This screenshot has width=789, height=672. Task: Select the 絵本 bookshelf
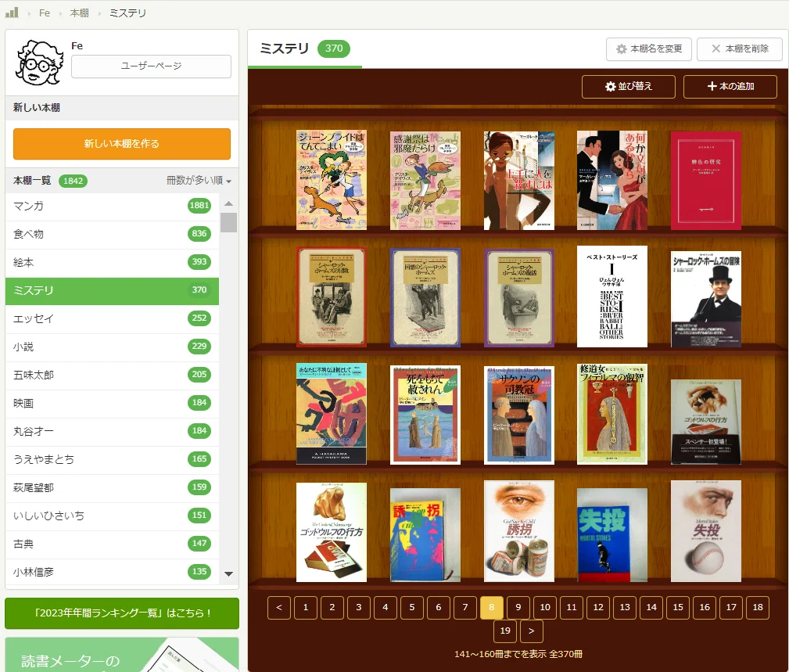coord(112,262)
